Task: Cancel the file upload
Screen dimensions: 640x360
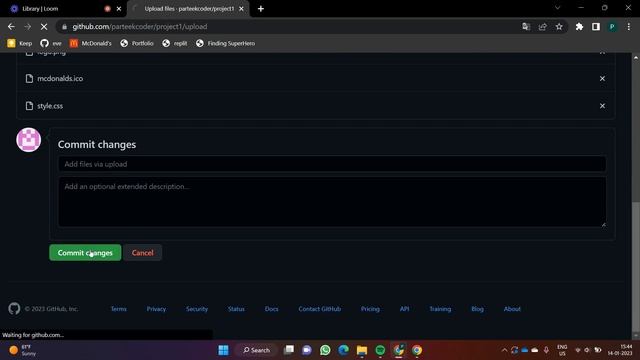Action: click(x=142, y=253)
